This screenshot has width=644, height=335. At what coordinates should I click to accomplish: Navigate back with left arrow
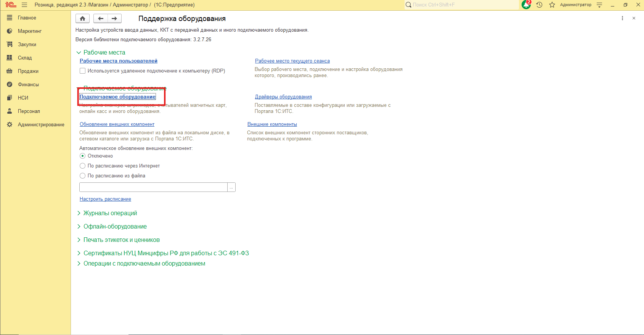101,18
